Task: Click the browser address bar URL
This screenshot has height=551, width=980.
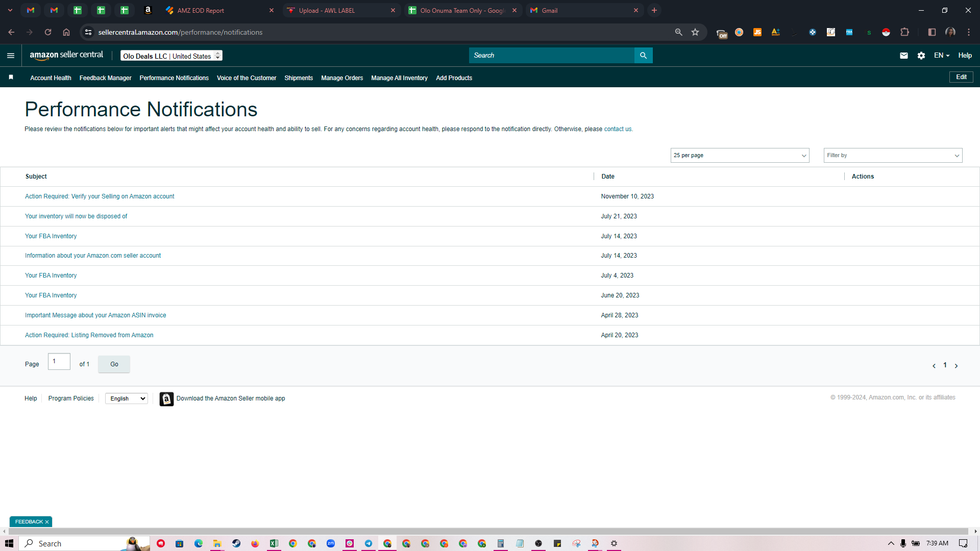Action: [180, 32]
